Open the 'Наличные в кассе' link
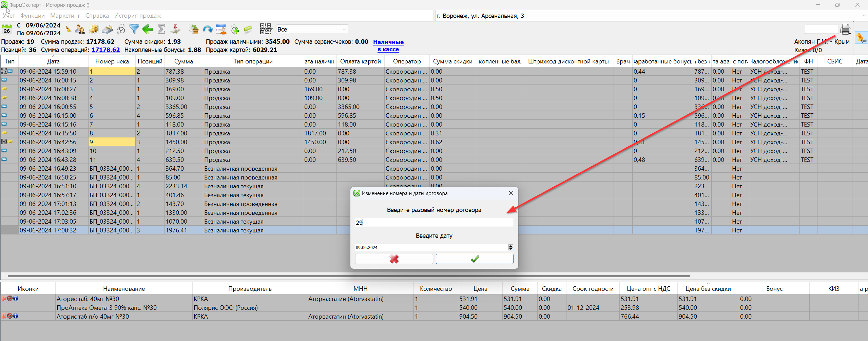Screen dimensions: 868x341 click(x=388, y=46)
